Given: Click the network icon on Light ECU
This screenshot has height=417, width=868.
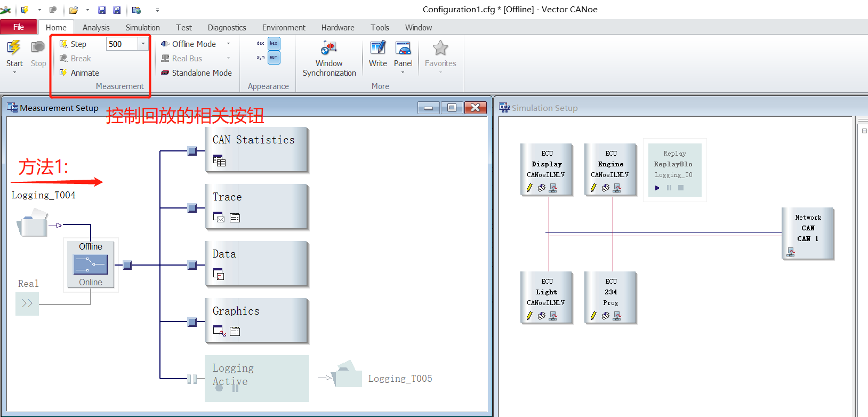Looking at the screenshot, I should 553,316.
